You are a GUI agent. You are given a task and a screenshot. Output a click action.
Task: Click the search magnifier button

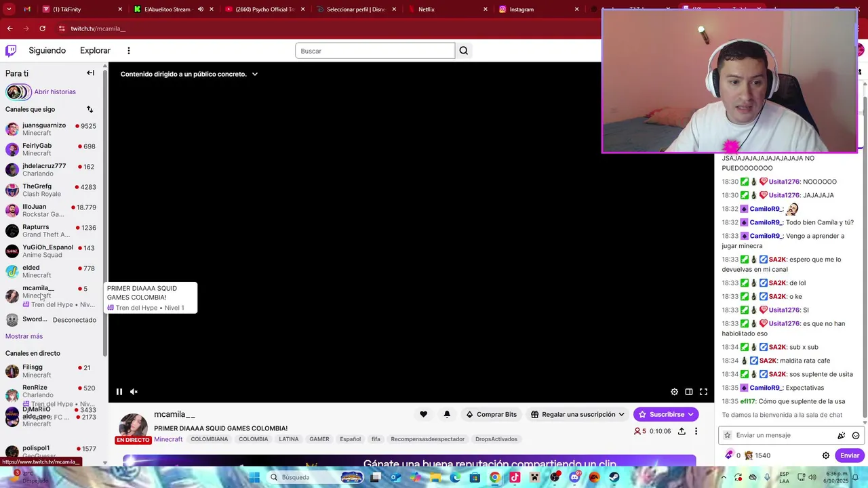pos(464,51)
